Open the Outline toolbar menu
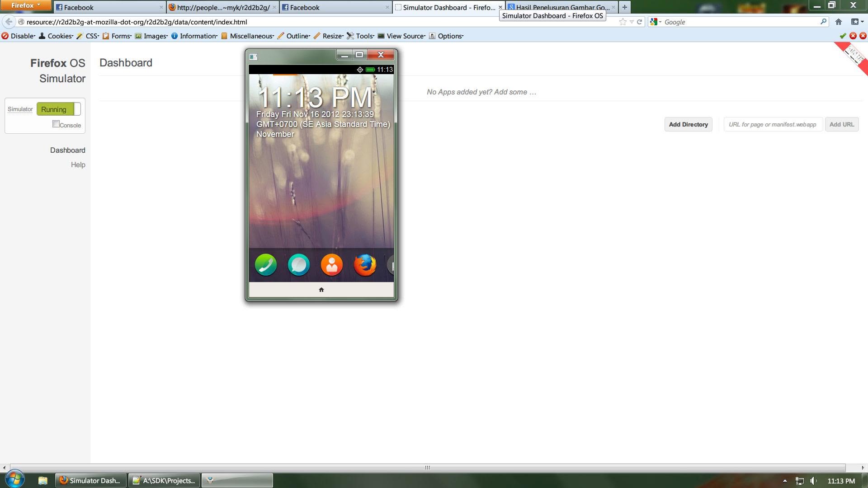This screenshot has width=868, height=488. click(294, 36)
